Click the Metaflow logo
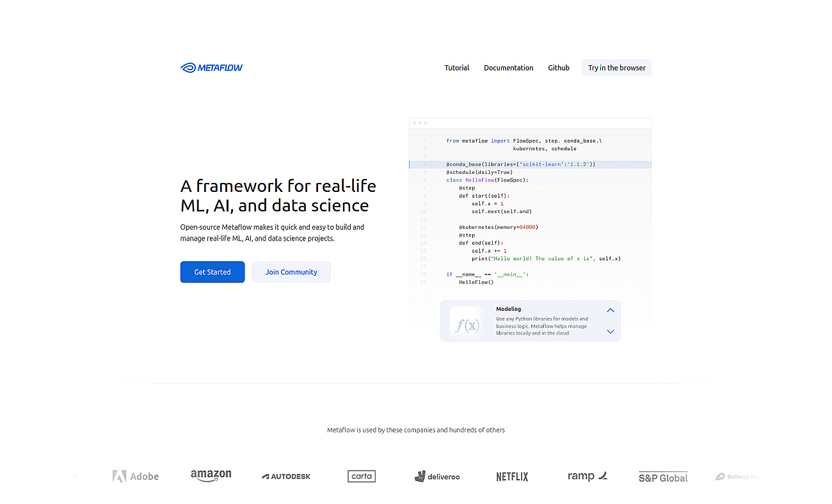Image resolution: width=832 pixels, height=504 pixels. [x=211, y=68]
